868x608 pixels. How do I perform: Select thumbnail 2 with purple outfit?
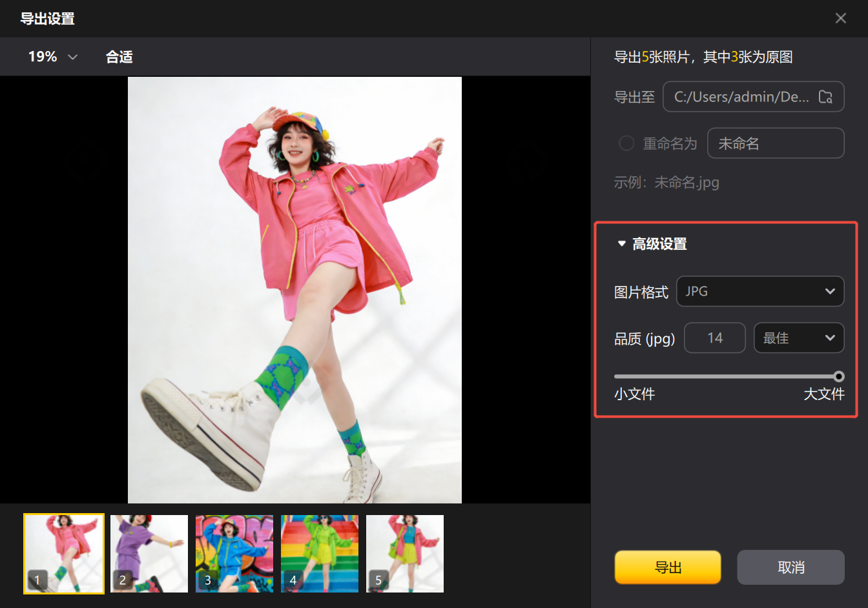point(149,554)
